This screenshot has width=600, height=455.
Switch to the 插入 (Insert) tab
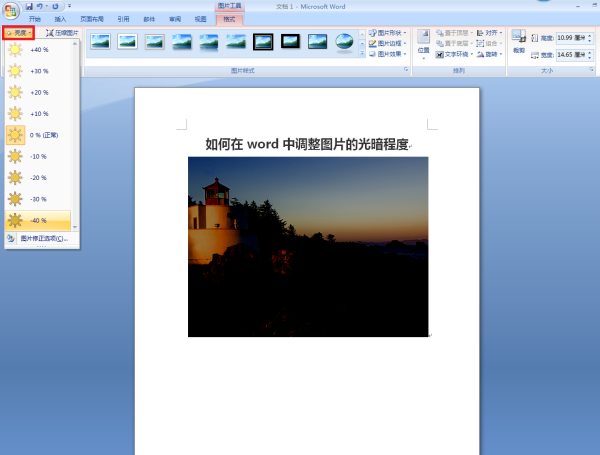click(x=61, y=19)
